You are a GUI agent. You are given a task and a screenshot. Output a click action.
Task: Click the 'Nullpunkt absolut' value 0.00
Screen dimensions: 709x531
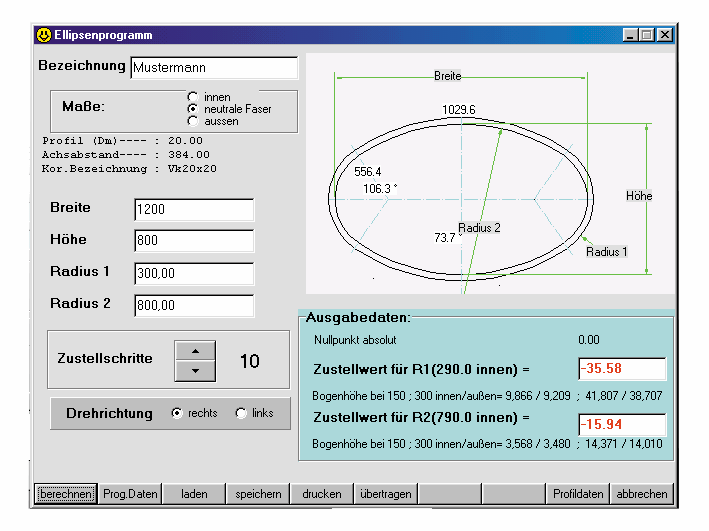(x=589, y=340)
